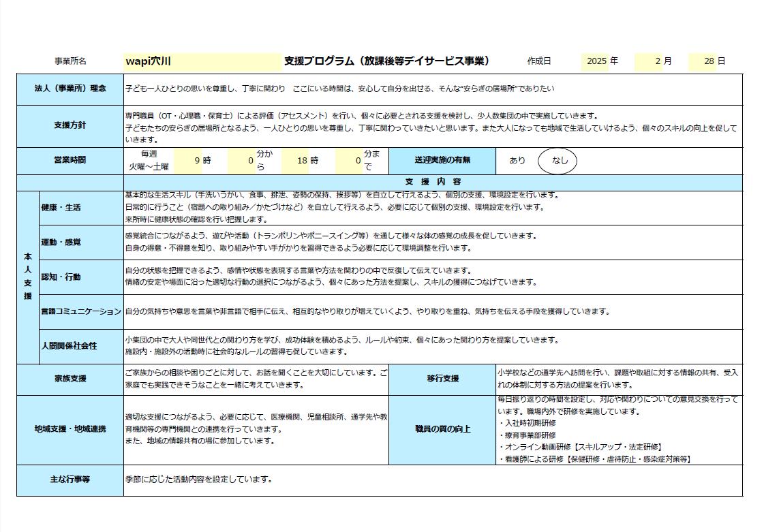Select the 支援方針 label cell

click(70, 125)
